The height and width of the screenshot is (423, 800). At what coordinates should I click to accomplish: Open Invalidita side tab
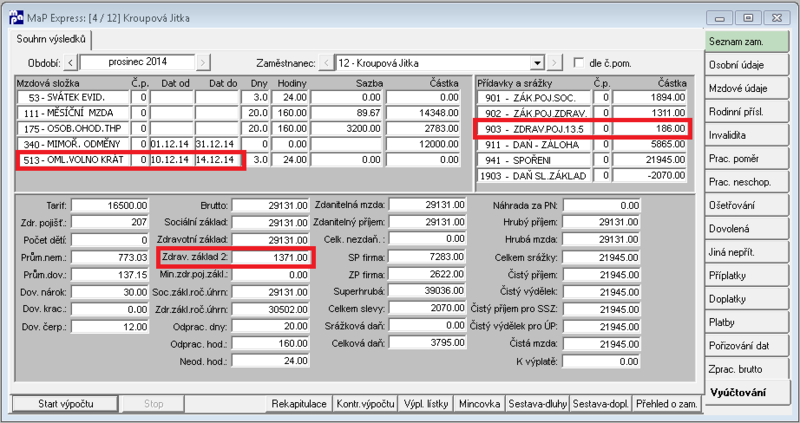746,135
